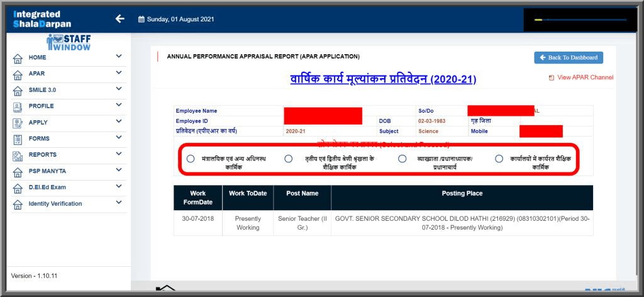Click the FORMS icon in the sidebar
Screen dimensions: 644x297
pyautogui.click(x=18, y=139)
